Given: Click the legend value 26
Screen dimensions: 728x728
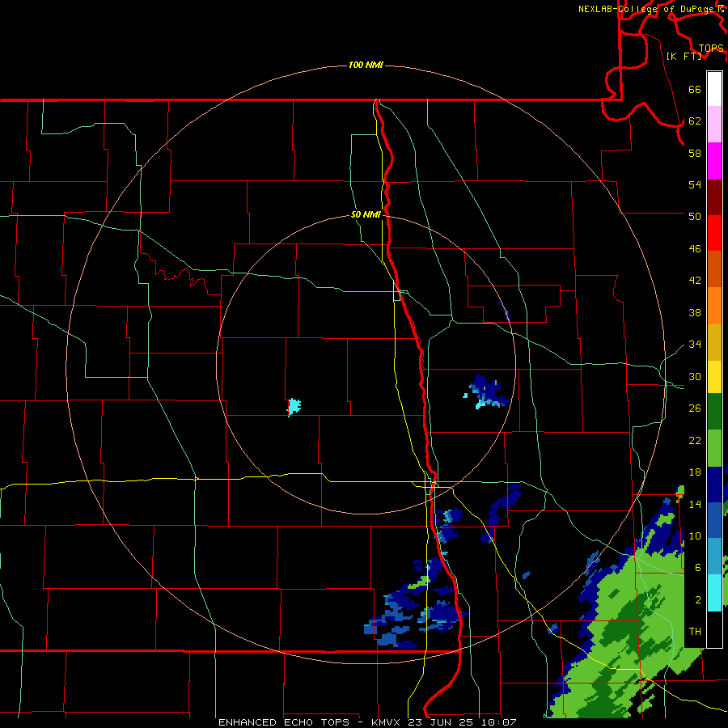Looking at the screenshot, I should pos(695,408).
